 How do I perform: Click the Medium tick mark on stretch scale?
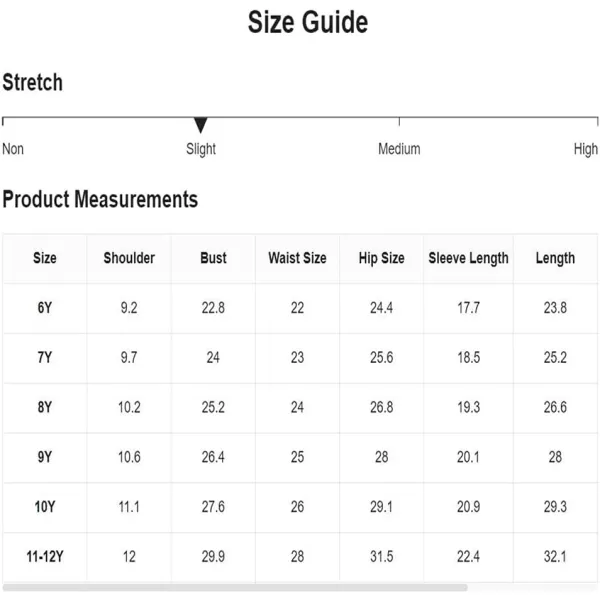[x=399, y=122]
